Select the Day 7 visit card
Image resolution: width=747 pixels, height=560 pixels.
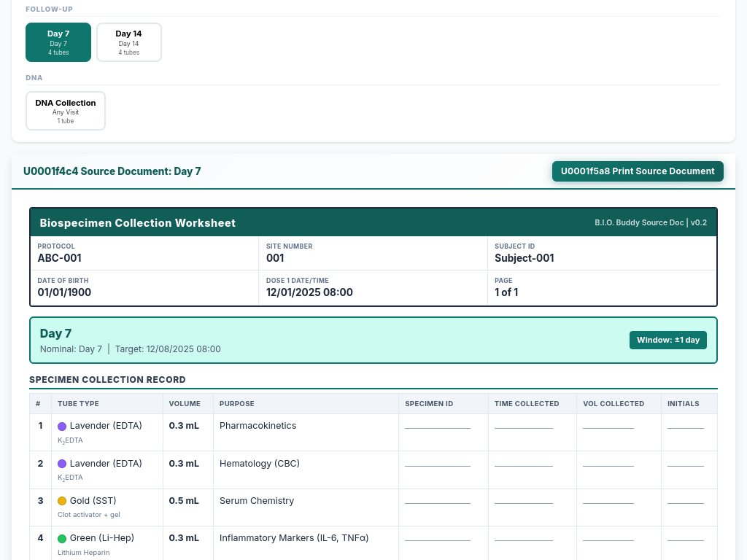(x=58, y=42)
